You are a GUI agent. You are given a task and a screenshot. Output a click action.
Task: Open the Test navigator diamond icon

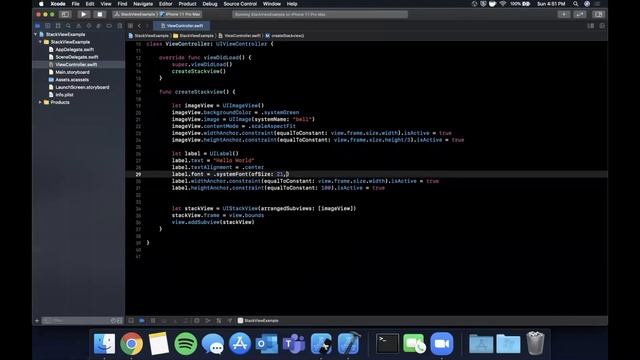coord(89,26)
